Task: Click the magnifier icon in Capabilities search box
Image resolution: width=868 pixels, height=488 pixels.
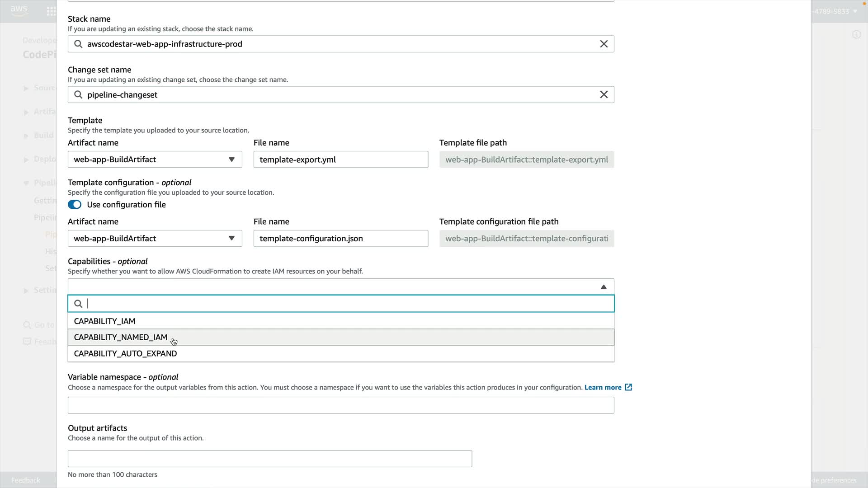Action: point(78,304)
